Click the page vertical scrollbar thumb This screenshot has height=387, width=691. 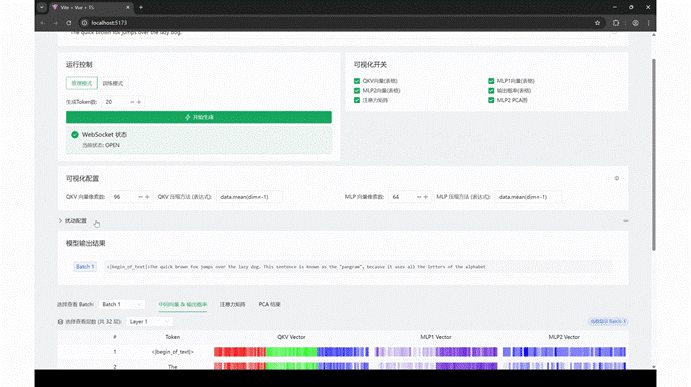pyautogui.click(x=654, y=154)
